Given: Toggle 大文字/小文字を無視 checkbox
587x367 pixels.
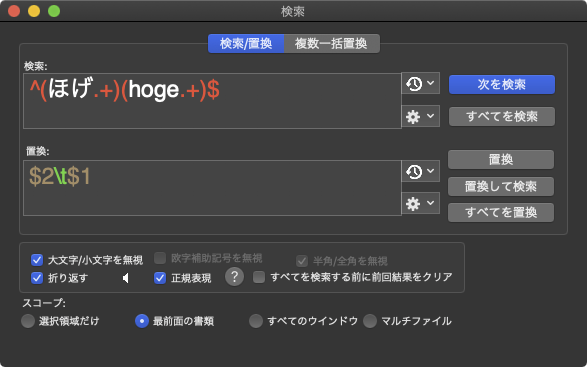Looking at the screenshot, I should [37, 260].
